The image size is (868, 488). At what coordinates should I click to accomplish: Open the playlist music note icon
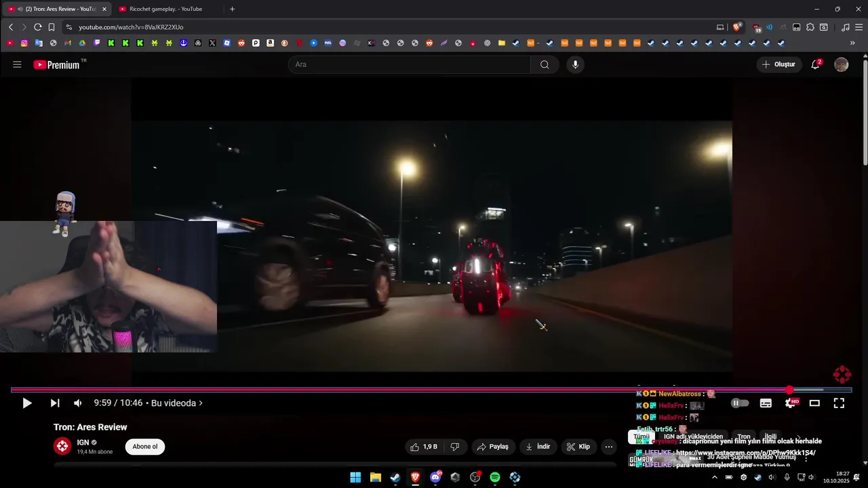[845, 27]
